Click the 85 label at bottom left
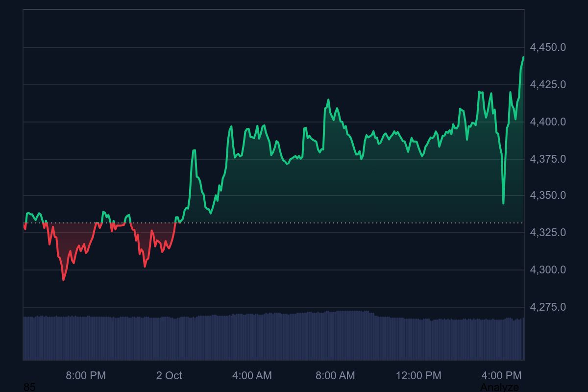The height and width of the screenshot is (392, 588). pyautogui.click(x=29, y=387)
